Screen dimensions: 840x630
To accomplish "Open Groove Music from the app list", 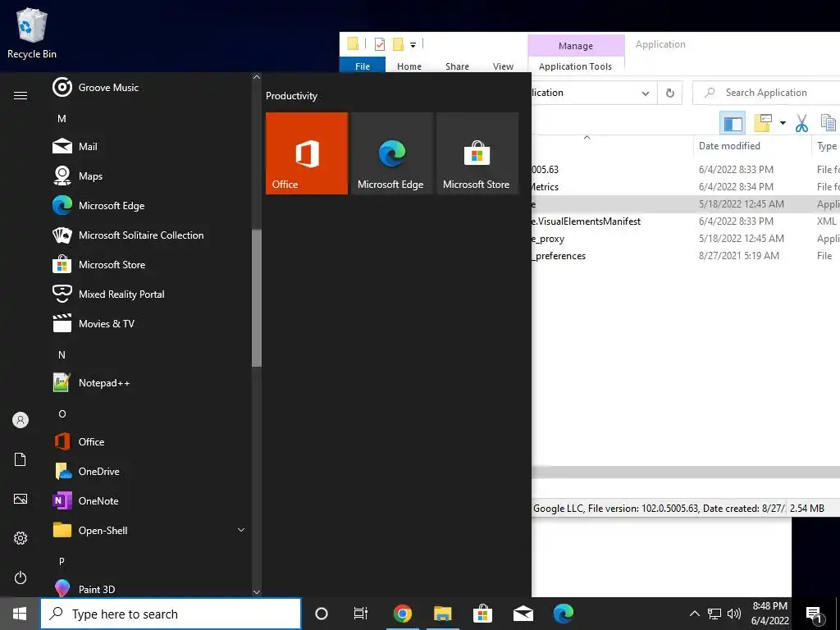I will 150,87.
